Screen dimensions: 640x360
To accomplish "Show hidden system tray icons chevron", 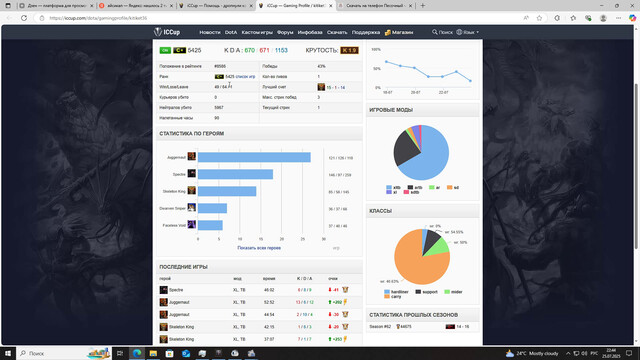I will pos(568,353).
